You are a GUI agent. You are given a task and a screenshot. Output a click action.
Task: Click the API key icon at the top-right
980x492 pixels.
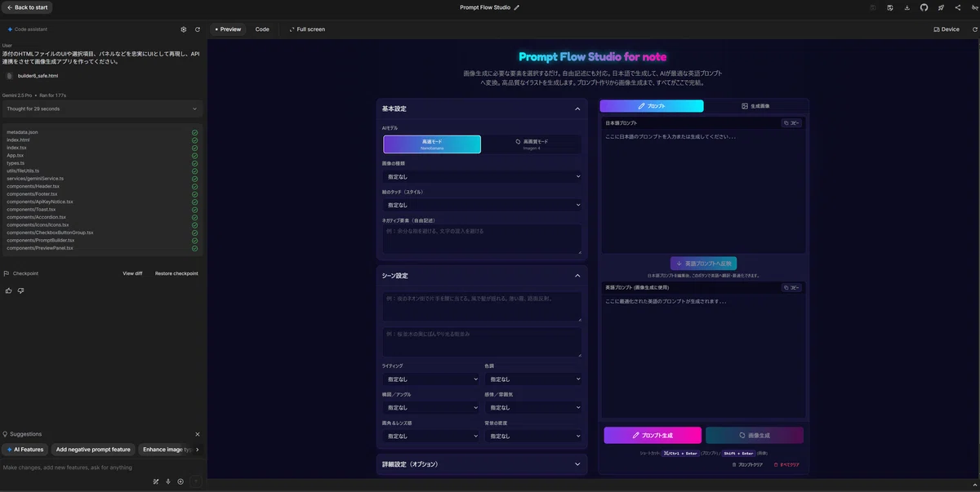point(974,7)
